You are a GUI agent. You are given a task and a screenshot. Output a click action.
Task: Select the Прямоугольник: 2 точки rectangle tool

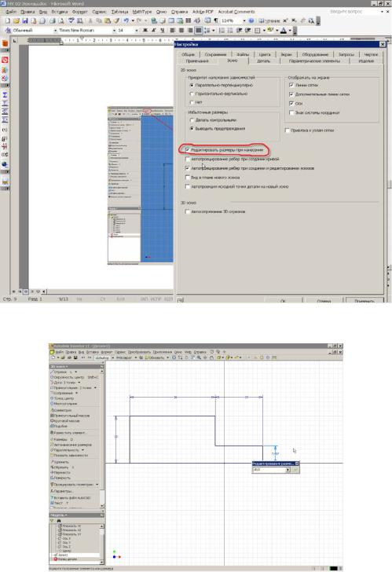(x=71, y=388)
